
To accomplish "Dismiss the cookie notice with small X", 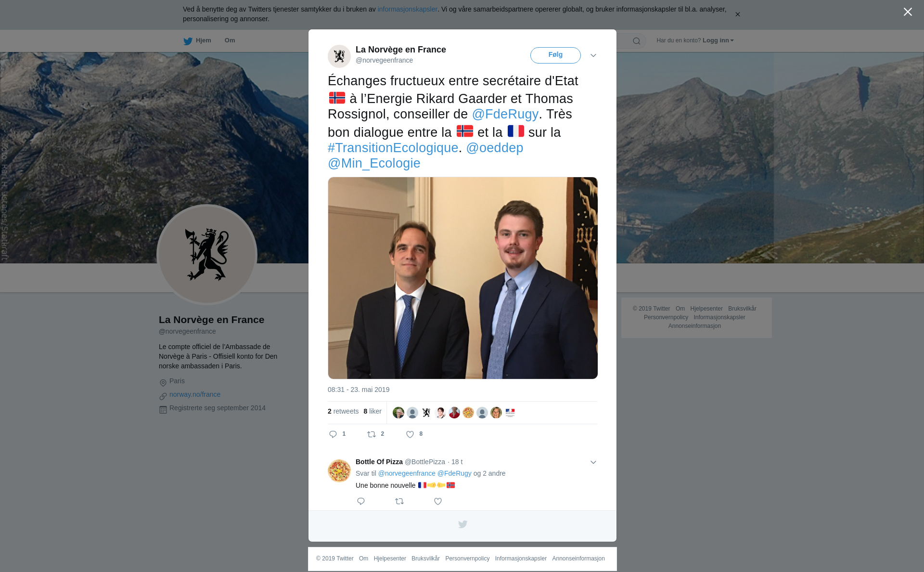I will coord(737,14).
